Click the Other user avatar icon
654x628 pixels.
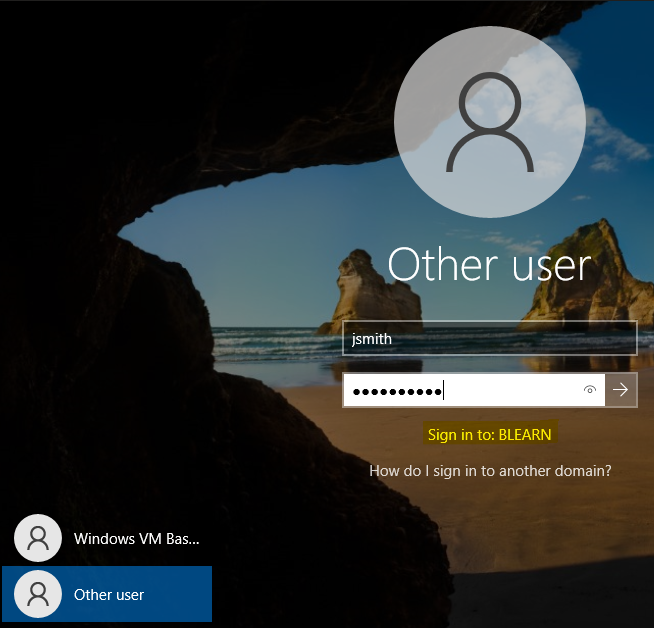38,594
